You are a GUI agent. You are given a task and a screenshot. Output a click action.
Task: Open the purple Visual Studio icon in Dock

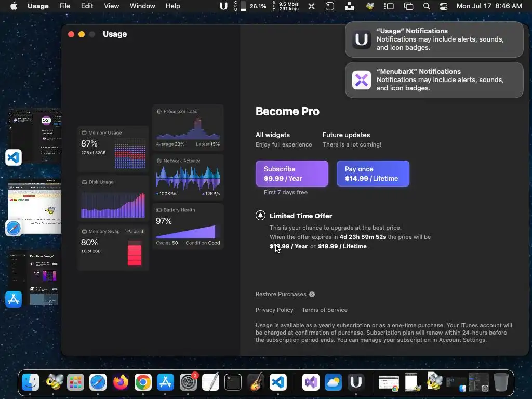point(311,382)
